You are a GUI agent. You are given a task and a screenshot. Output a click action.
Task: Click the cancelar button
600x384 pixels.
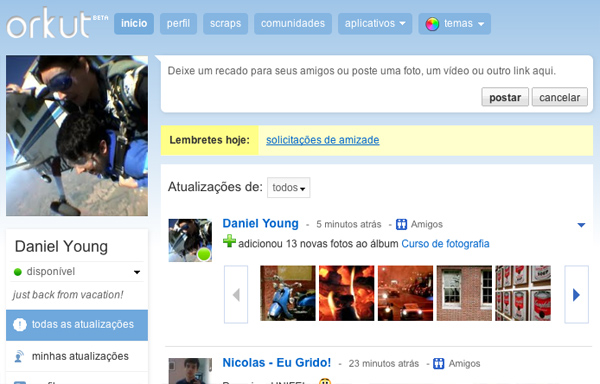pyautogui.click(x=559, y=97)
